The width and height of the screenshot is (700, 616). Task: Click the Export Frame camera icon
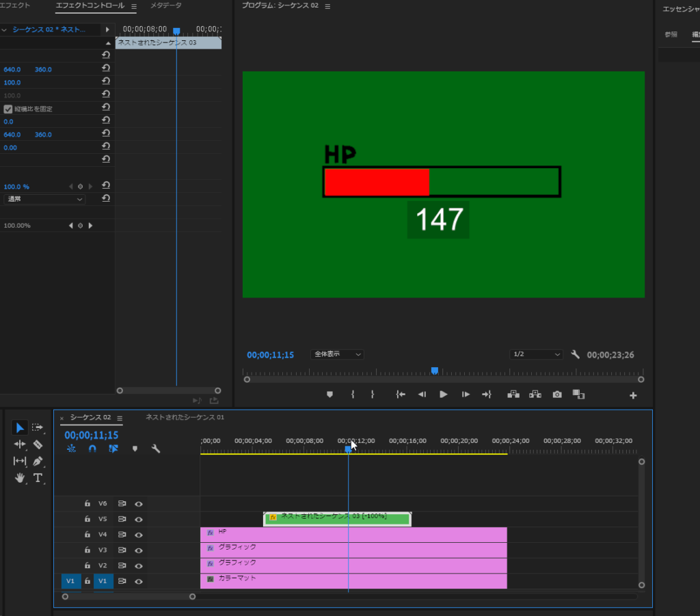(557, 394)
